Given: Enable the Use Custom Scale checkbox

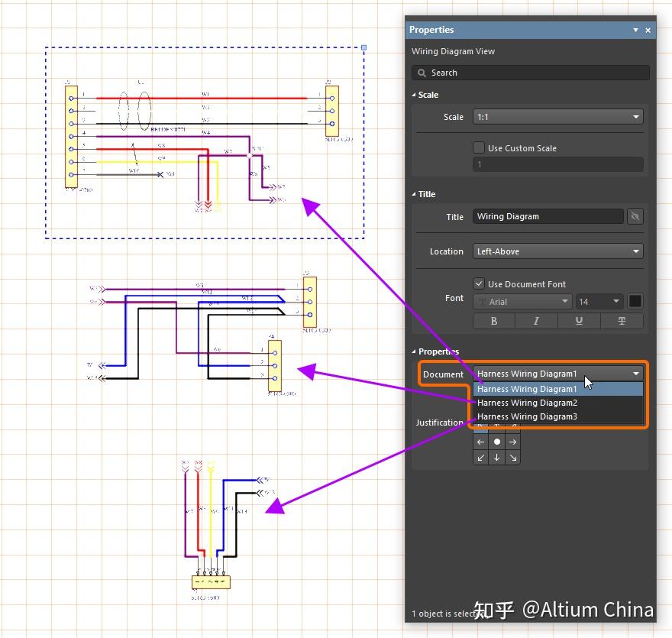Looking at the screenshot, I should pyautogui.click(x=478, y=148).
